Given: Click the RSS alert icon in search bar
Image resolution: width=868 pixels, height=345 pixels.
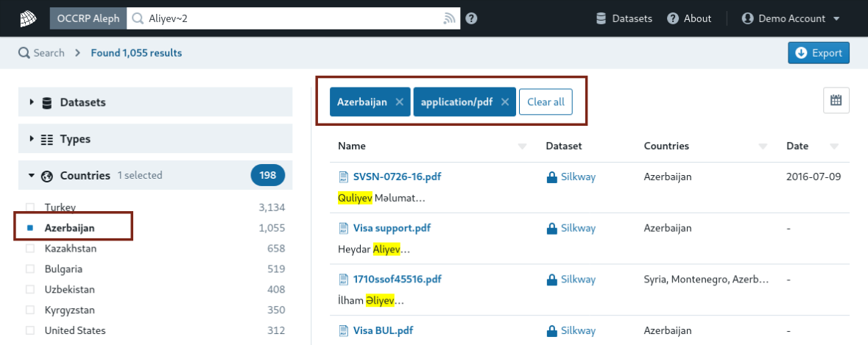Looking at the screenshot, I should [449, 19].
